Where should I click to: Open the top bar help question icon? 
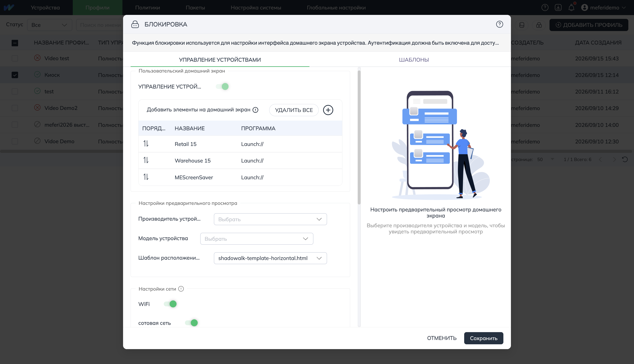[545, 8]
